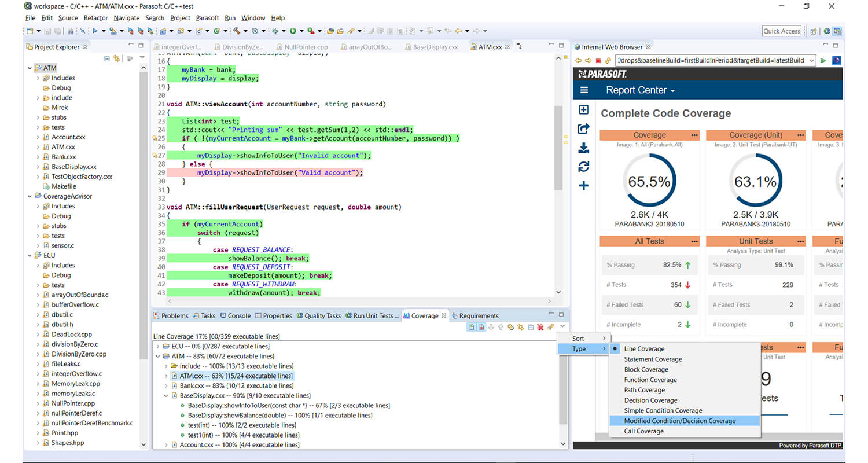Viewport: 868px width, 463px height.
Task: Click the download report icon
Action: [x=583, y=148]
